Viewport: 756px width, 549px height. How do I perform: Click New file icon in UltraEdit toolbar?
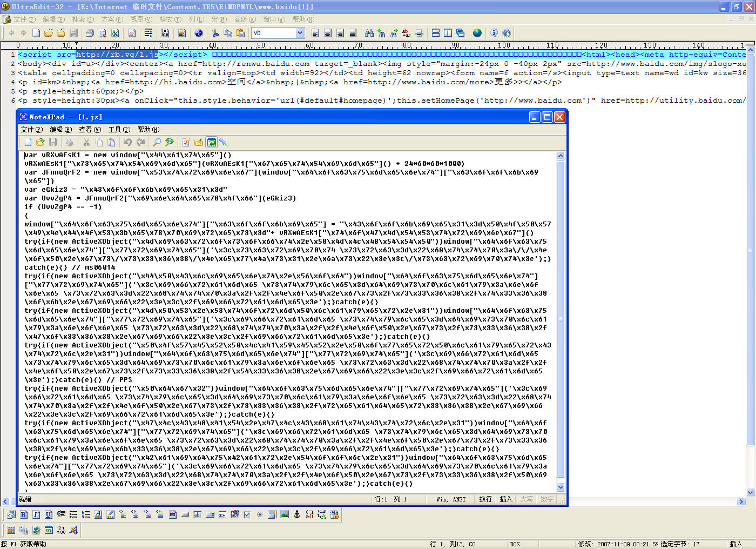click(36, 33)
